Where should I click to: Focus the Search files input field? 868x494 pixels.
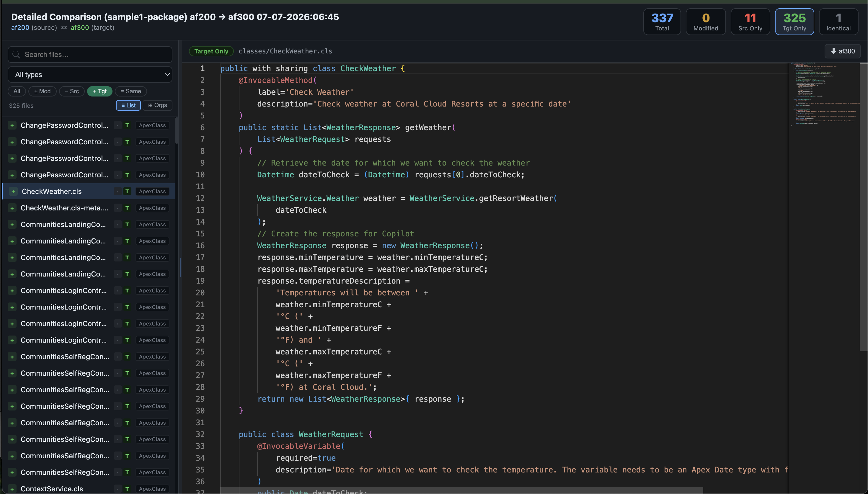point(90,55)
